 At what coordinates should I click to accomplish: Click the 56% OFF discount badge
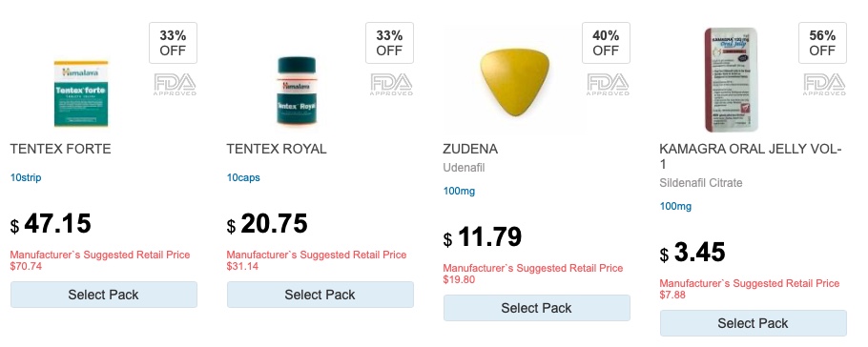point(822,43)
